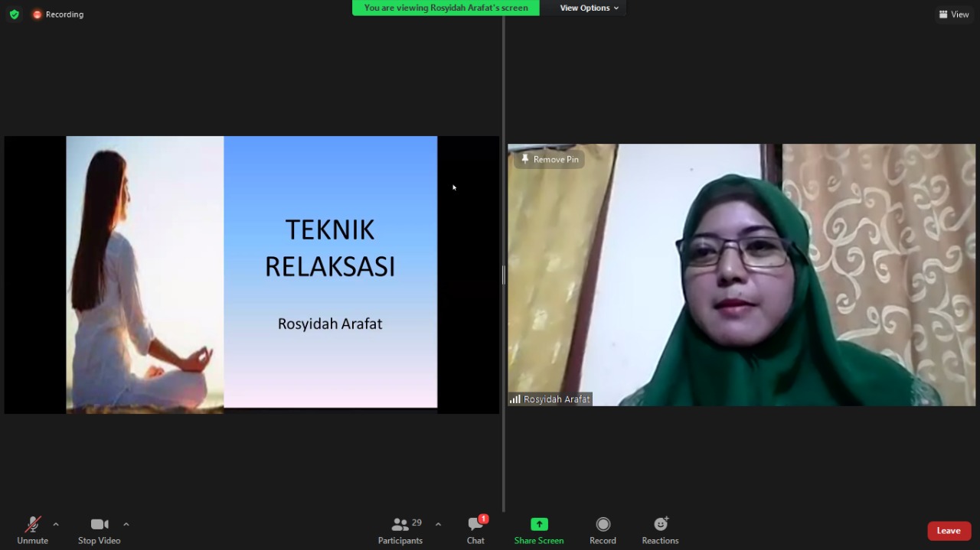Click the Rosyidah Arafat name on the slide
Viewport: 980px width, 550px height.
[330, 324]
